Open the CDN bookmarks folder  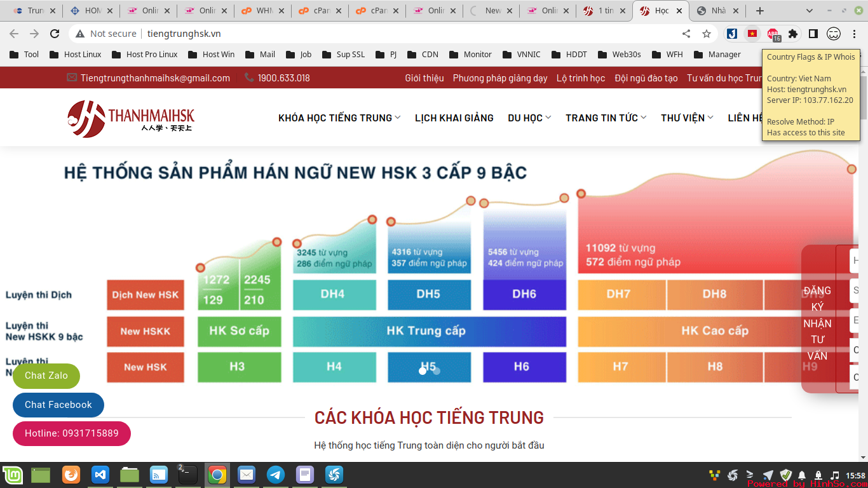422,55
